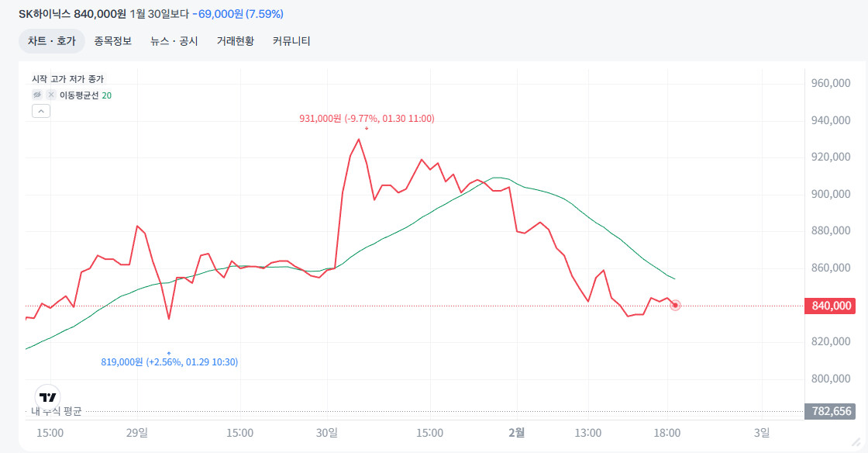Collapse the indicator legend chevron
Viewport: 868px width, 453px height.
[x=41, y=111]
